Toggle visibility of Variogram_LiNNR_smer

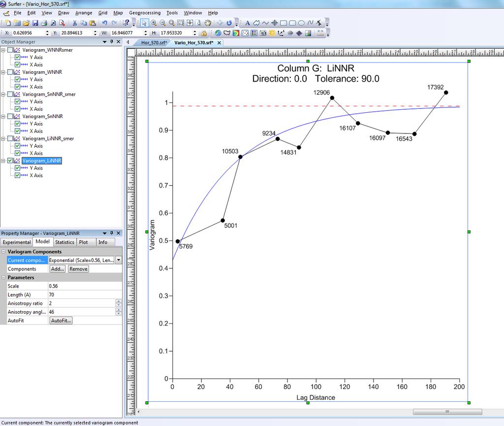[10, 138]
